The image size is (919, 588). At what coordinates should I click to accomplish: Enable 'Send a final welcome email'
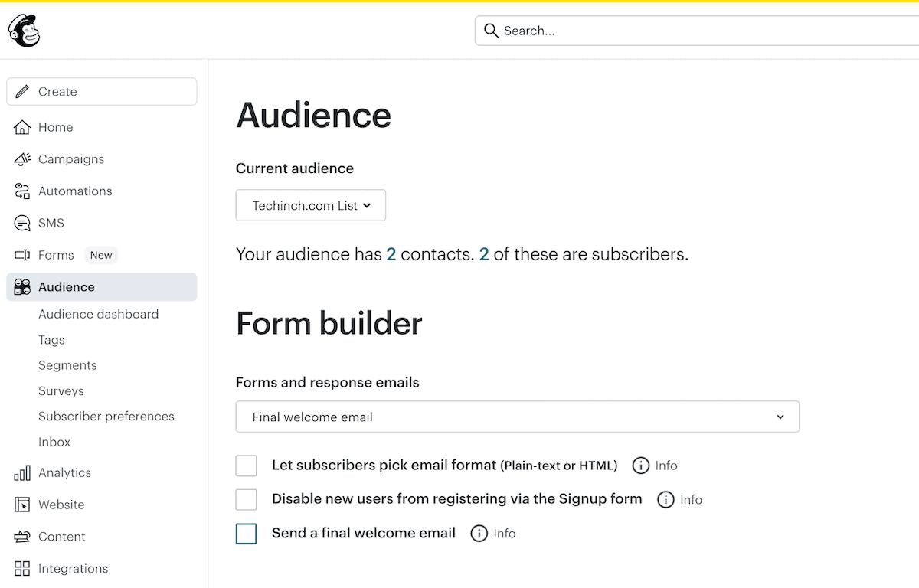(246, 533)
